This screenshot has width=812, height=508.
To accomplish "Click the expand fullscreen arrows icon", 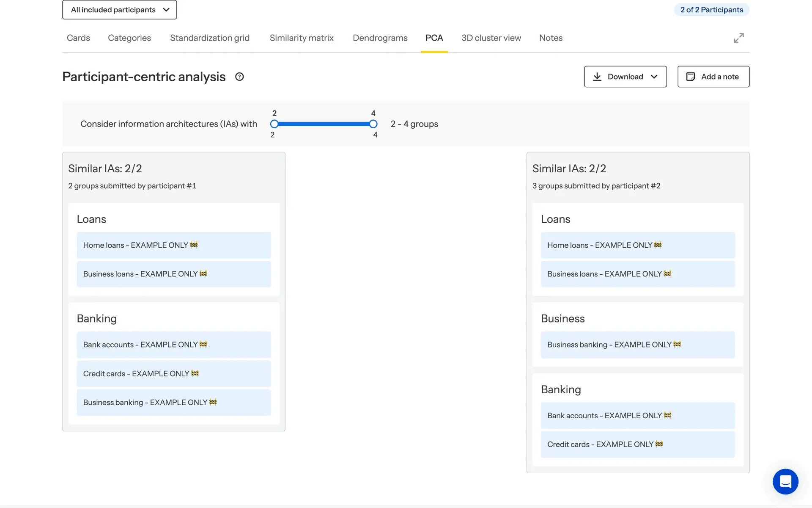I will (x=738, y=38).
